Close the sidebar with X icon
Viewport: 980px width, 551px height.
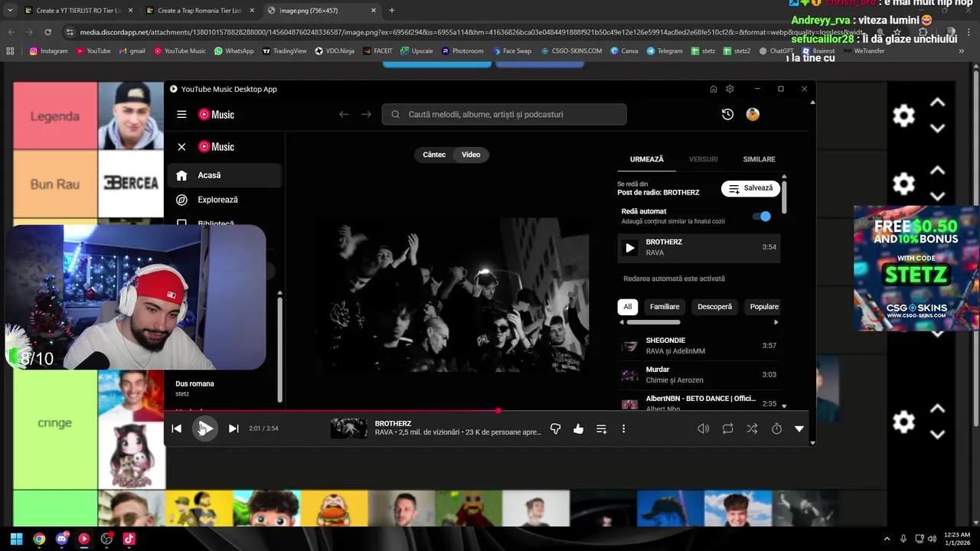181,147
